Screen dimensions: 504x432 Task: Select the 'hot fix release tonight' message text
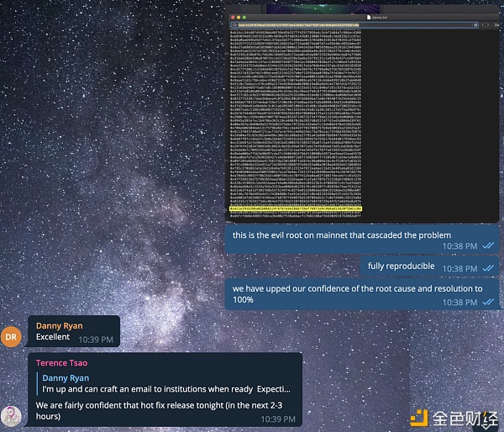tap(159, 410)
